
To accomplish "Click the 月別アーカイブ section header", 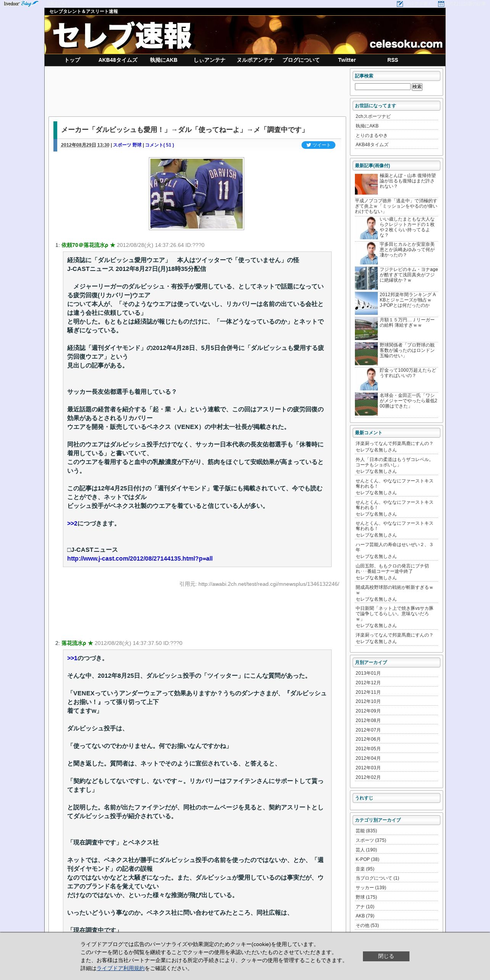I will pyautogui.click(x=396, y=662).
